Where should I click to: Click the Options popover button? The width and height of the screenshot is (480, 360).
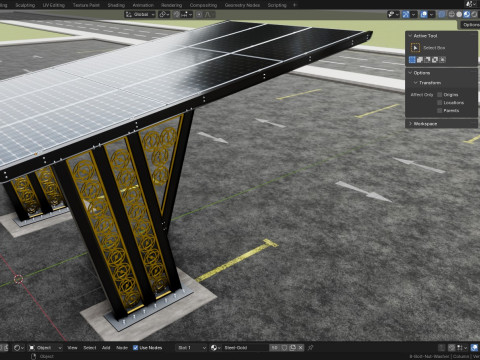[x=470, y=25]
